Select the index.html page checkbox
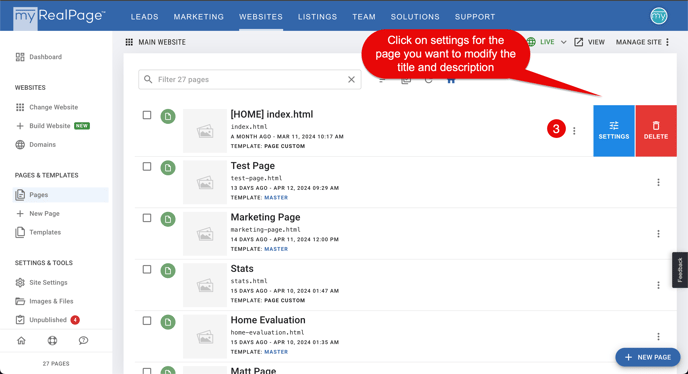The height and width of the screenshot is (374, 688). click(147, 115)
